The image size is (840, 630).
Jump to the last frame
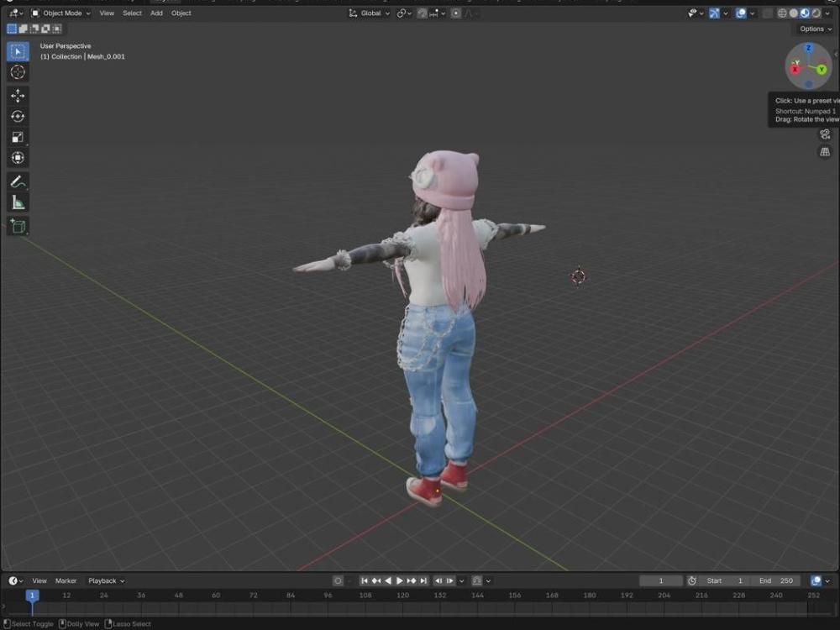(423, 580)
